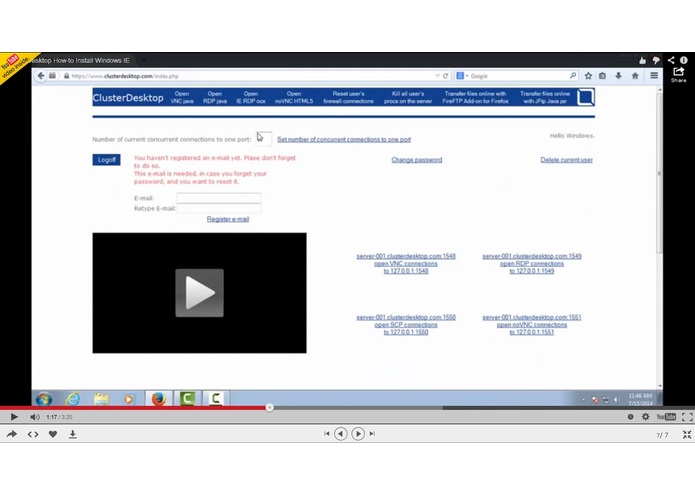Click the square ClusterDesktop logo icon
The height and width of the screenshot is (494, 695).
pyautogui.click(x=586, y=97)
